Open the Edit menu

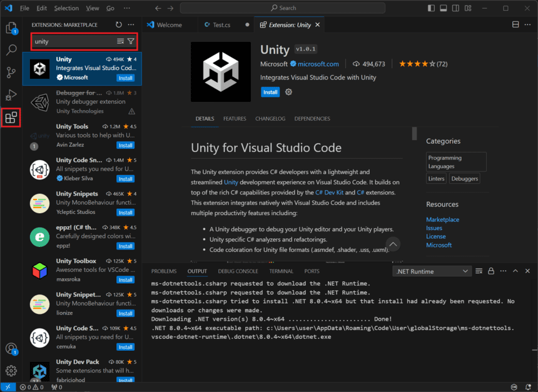click(41, 8)
